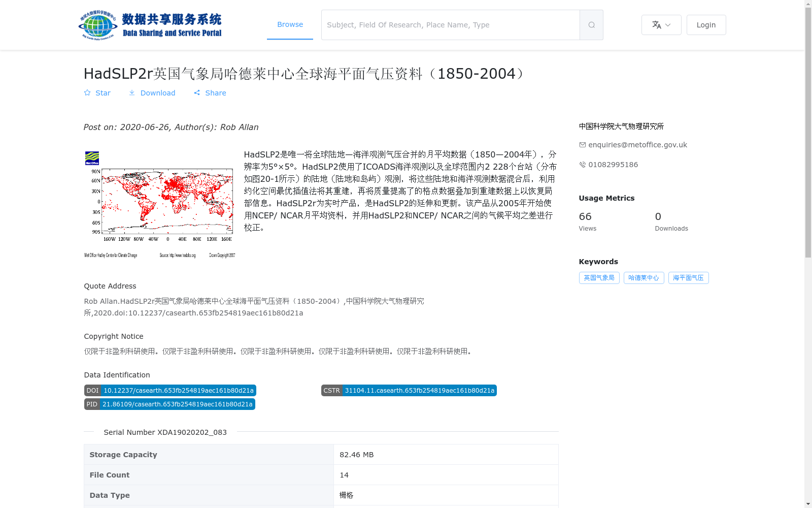Click the Post on date and author line
812x508 pixels.
[171, 127]
